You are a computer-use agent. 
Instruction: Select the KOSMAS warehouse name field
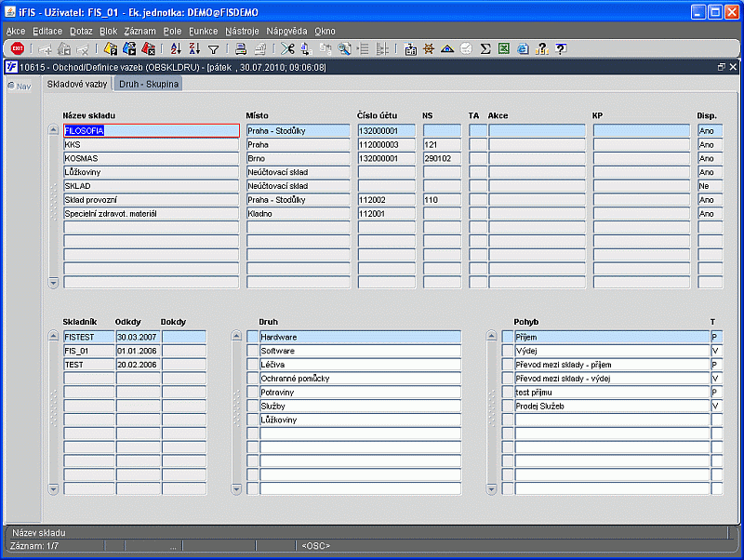point(151,158)
